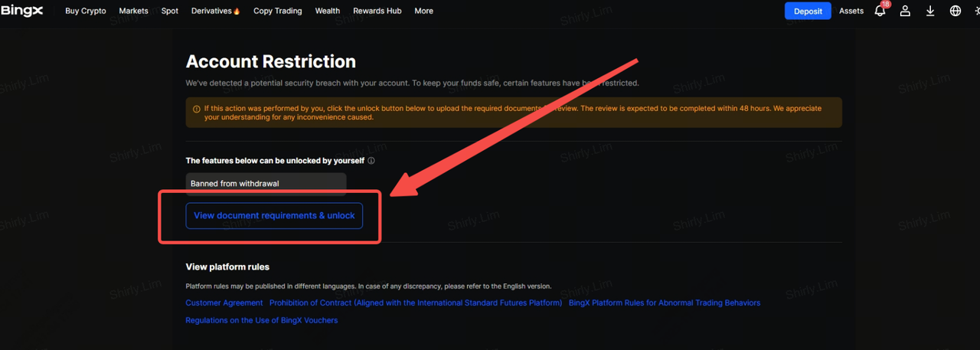980x350 pixels.
Task: Open the user profile icon
Action: tap(905, 11)
